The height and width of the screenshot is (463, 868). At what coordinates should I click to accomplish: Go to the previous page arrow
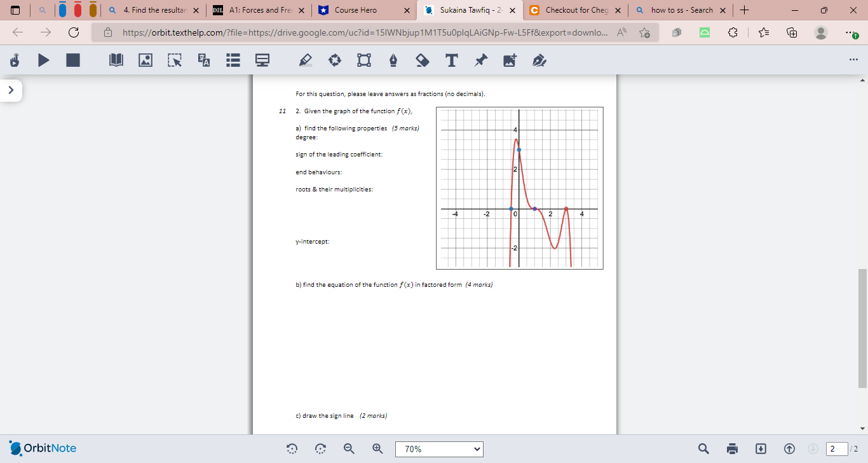pos(790,449)
